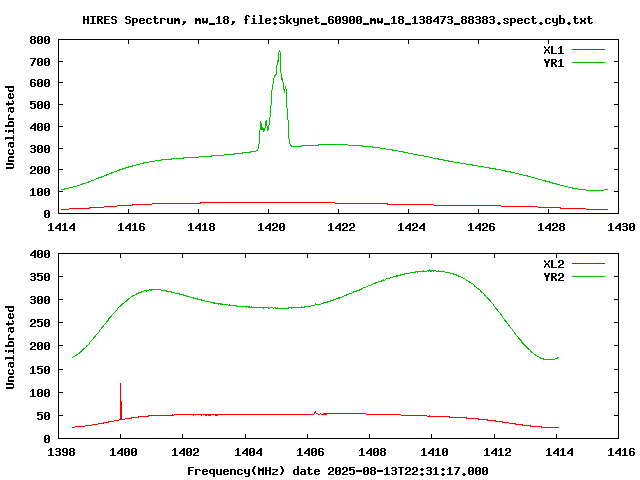
Task: Click the 1406 tick label on bottom plot
Action: coord(310,452)
